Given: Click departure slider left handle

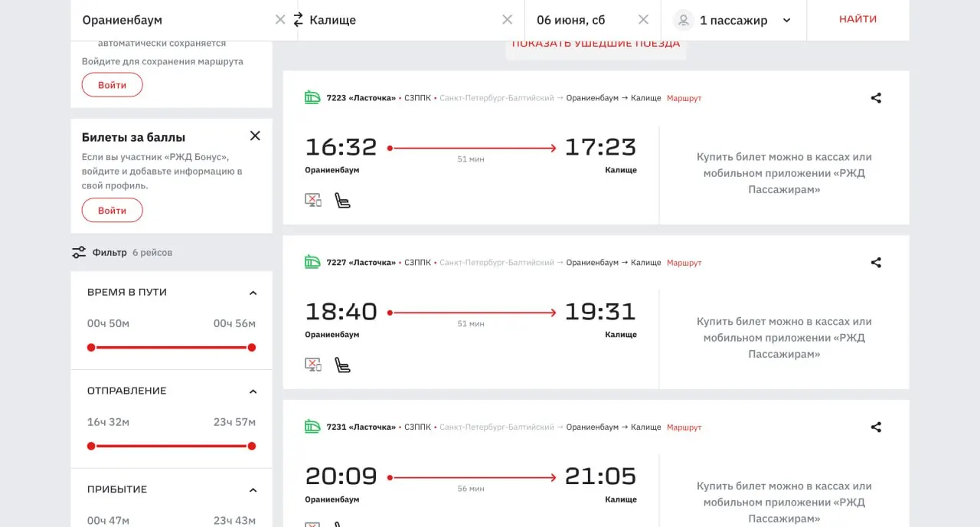Looking at the screenshot, I should pyautogui.click(x=91, y=446).
